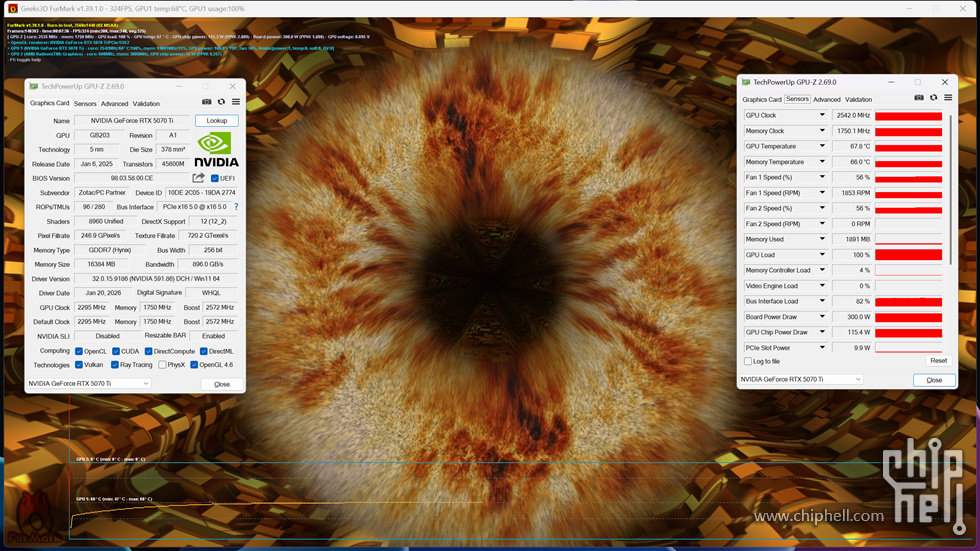Viewport: 980px width, 551px height.
Task: Toggle the PhysX checkbox
Action: pyautogui.click(x=162, y=365)
